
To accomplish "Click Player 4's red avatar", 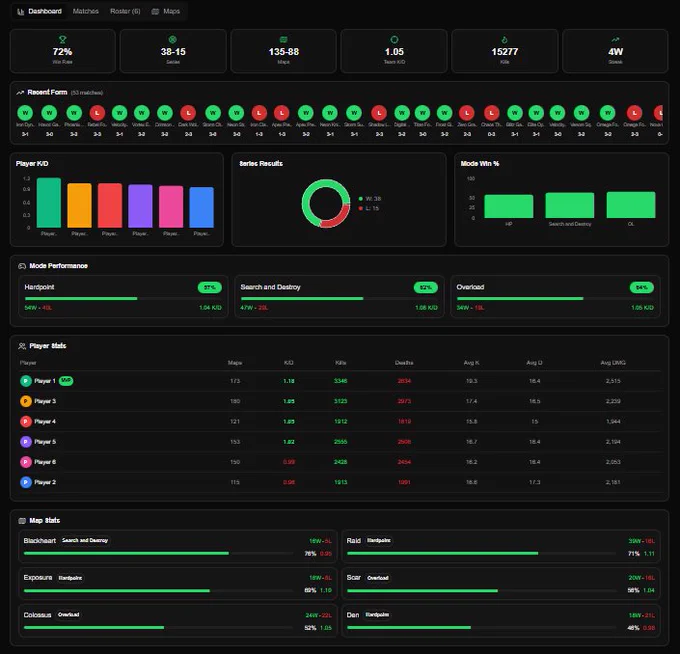I will pyautogui.click(x=26, y=422).
